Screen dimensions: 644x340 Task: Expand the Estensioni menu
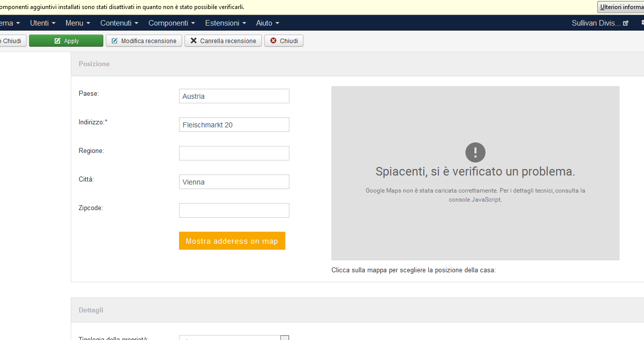(x=225, y=23)
